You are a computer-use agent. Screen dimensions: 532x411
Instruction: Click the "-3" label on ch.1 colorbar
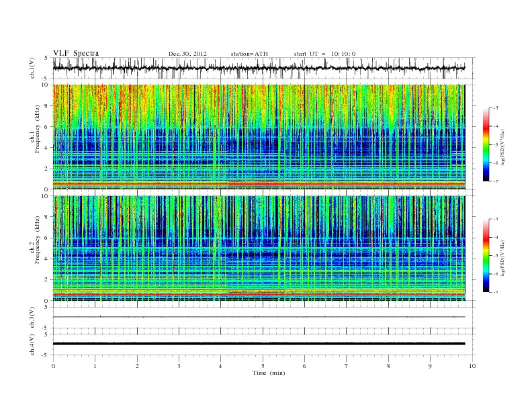click(495, 108)
